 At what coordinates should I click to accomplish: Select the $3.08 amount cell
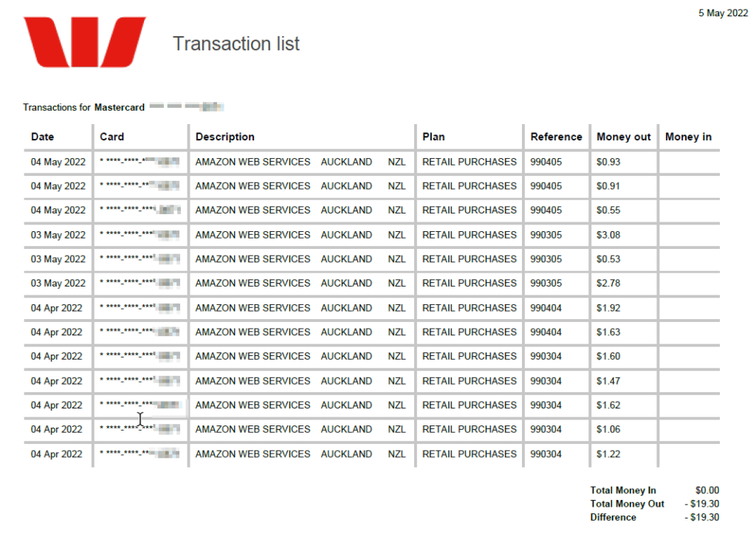tap(608, 235)
